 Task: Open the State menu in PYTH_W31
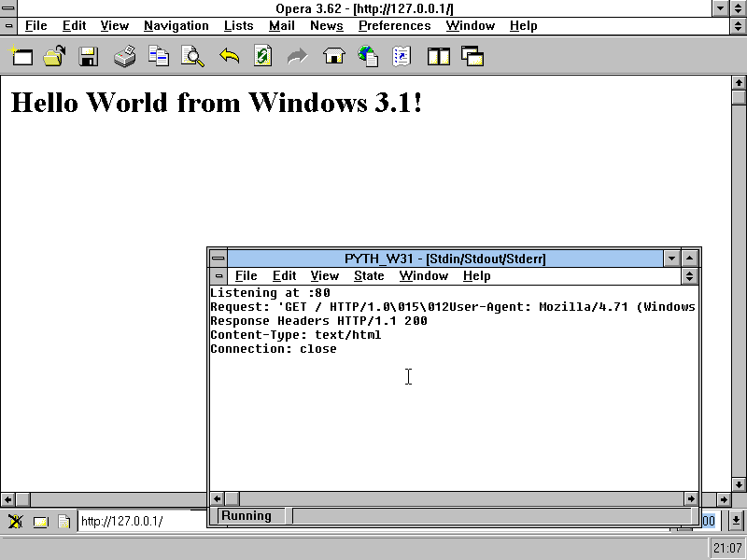(369, 276)
